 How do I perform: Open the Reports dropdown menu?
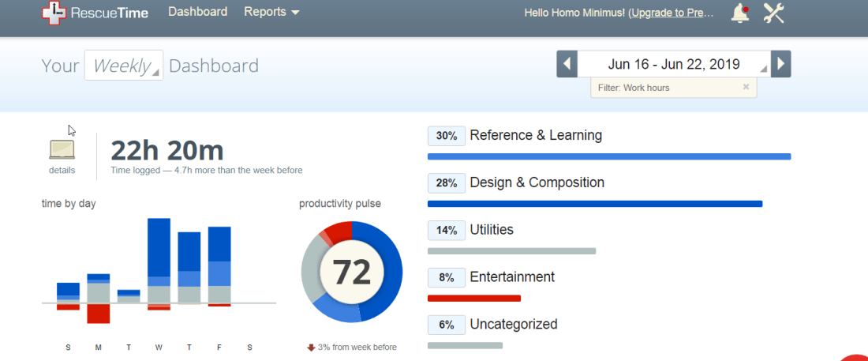[x=271, y=12]
